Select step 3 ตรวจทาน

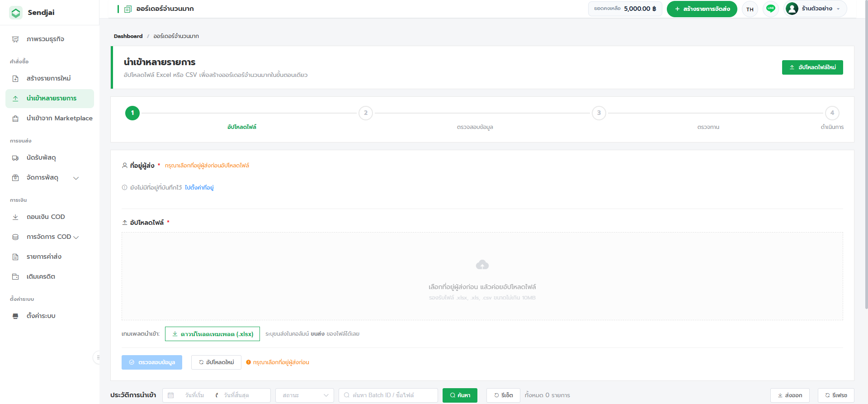[x=599, y=113]
